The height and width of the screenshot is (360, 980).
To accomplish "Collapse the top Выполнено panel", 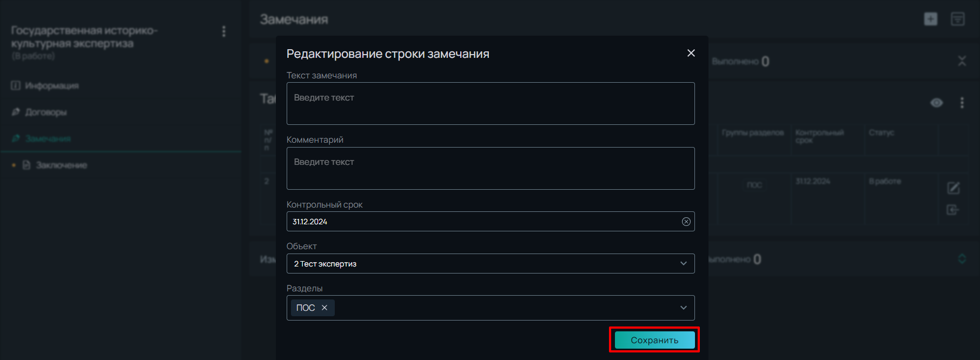I will coord(962,61).
